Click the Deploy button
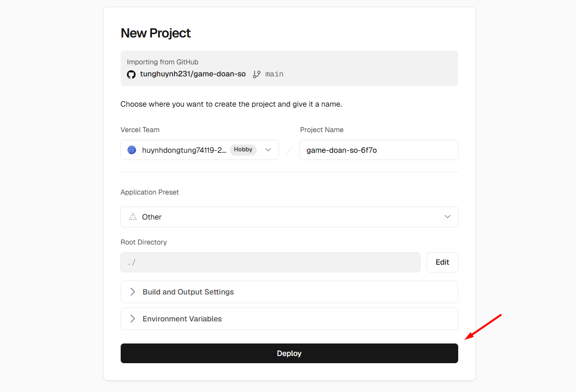This screenshot has height=392, width=576. tap(289, 354)
